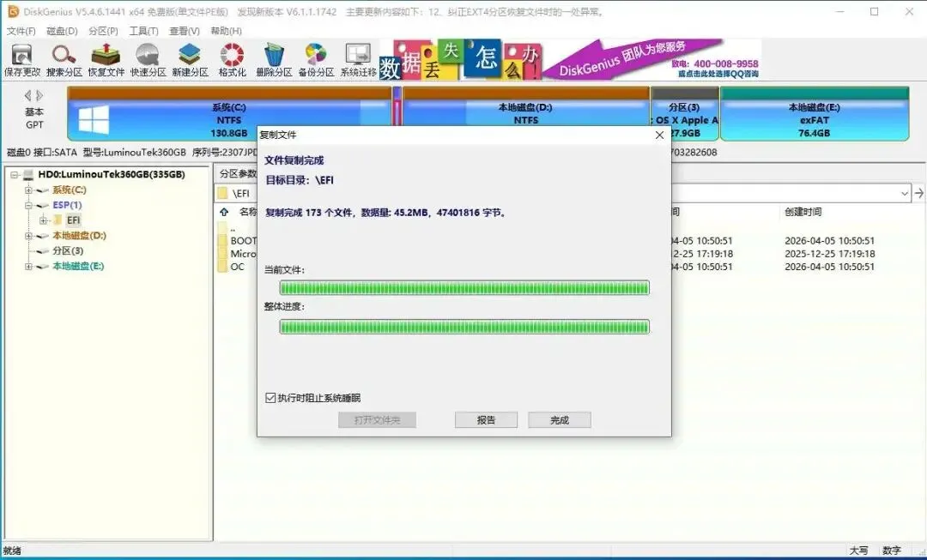Select the 本地磁盘(E:) exFAT partition block

point(814,114)
